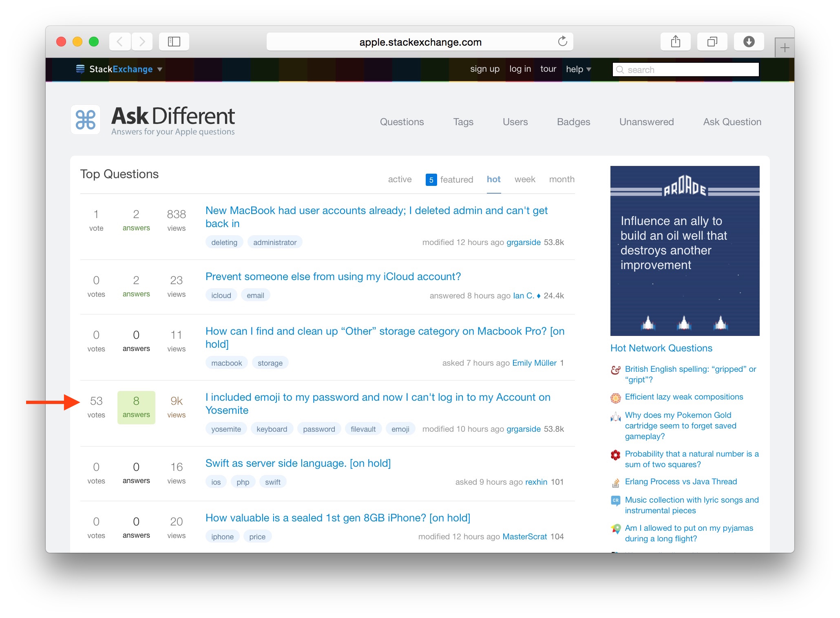The width and height of the screenshot is (840, 618).
Task: Click the English Language site icon for the gripped question
Action: (x=615, y=370)
